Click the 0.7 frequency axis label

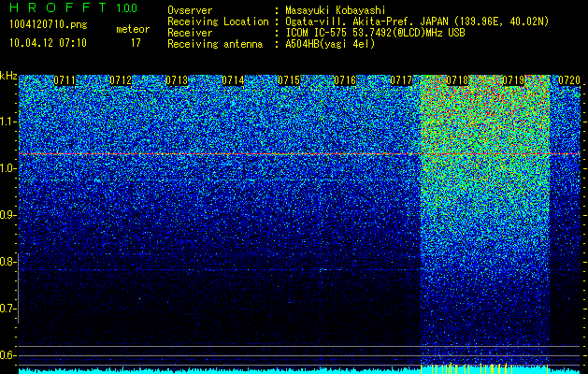7,309
